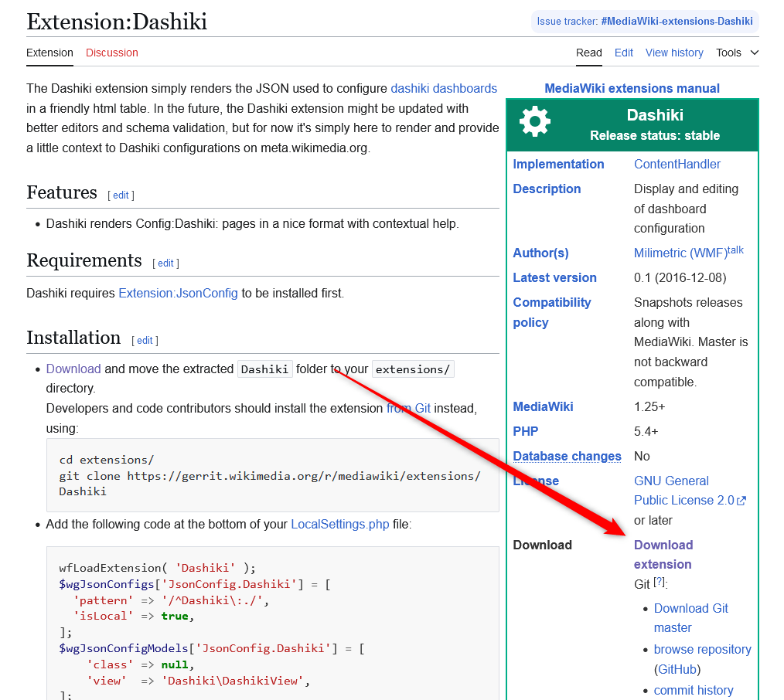Click the dashiki dashboards link
The width and height of the screenshot is (784, 700).
[x=444, y=88]
